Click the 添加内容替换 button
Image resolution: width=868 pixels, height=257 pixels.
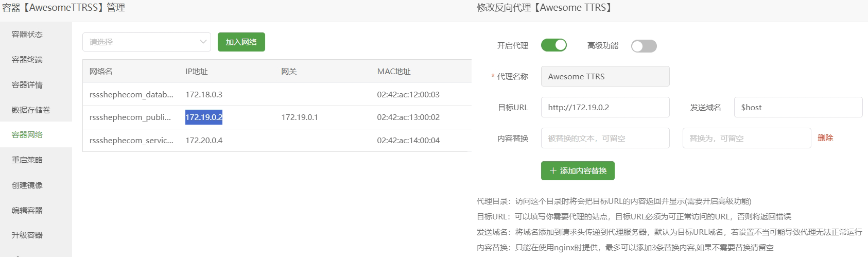point(578,171)
